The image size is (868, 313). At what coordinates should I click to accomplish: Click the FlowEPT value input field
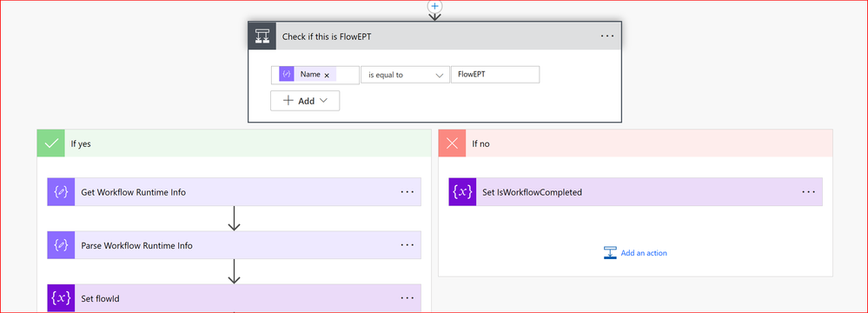(x=495, y=75)
